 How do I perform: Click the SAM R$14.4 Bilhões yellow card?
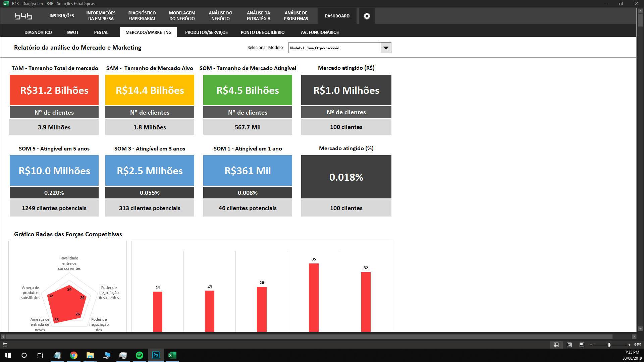tap(150, 90)
